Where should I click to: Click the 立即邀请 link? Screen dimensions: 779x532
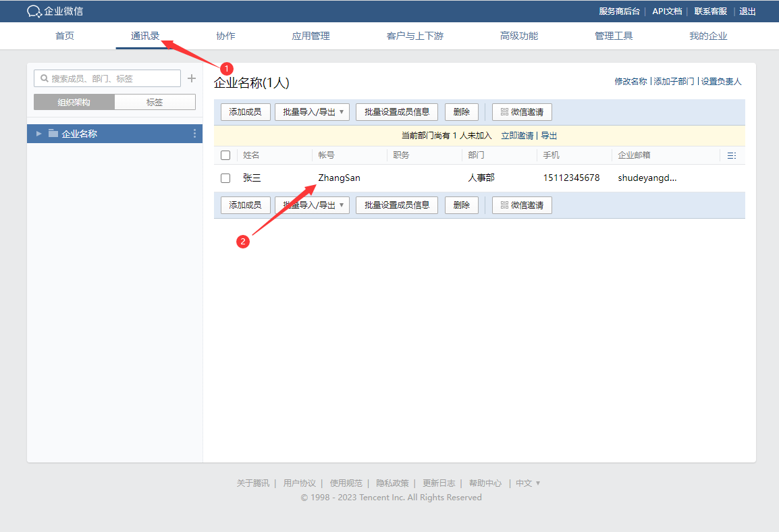pyautogui.click(x=517, y=136)
